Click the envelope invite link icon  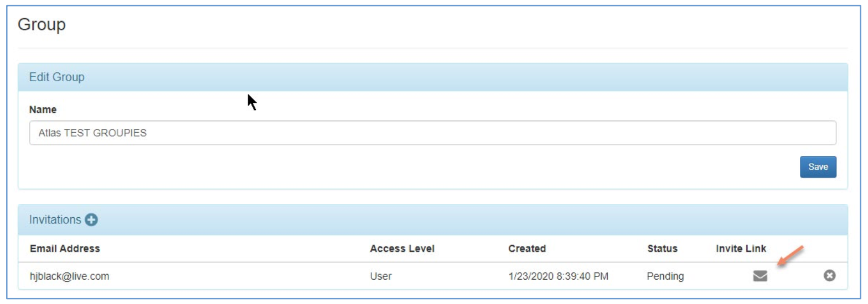coord(760,276)
